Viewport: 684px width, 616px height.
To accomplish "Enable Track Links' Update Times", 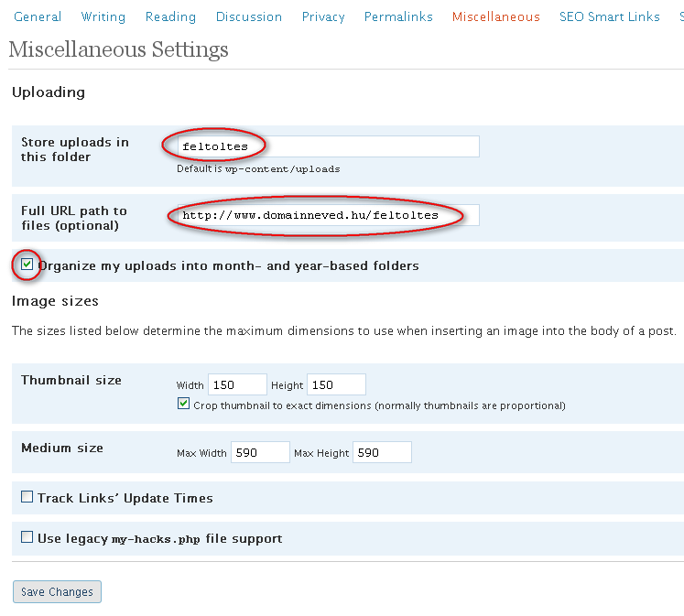I will coord(27,497).
